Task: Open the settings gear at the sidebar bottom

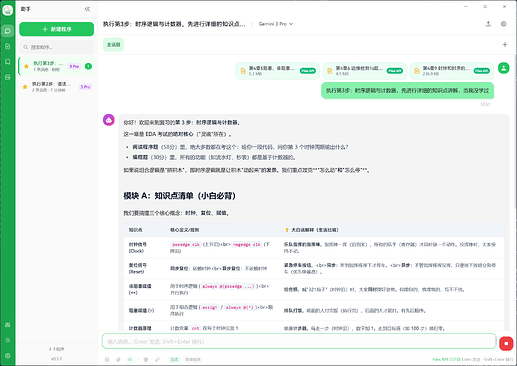Action: click(7, 356)
